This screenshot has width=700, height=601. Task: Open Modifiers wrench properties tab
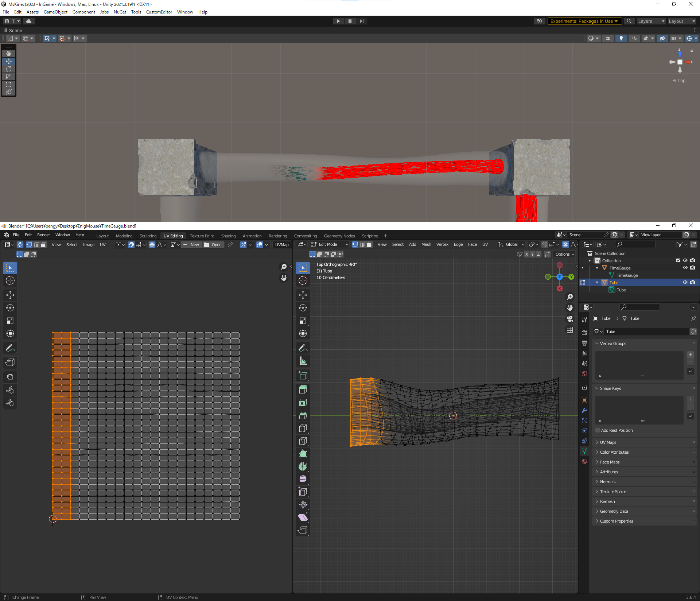(584, 410)
